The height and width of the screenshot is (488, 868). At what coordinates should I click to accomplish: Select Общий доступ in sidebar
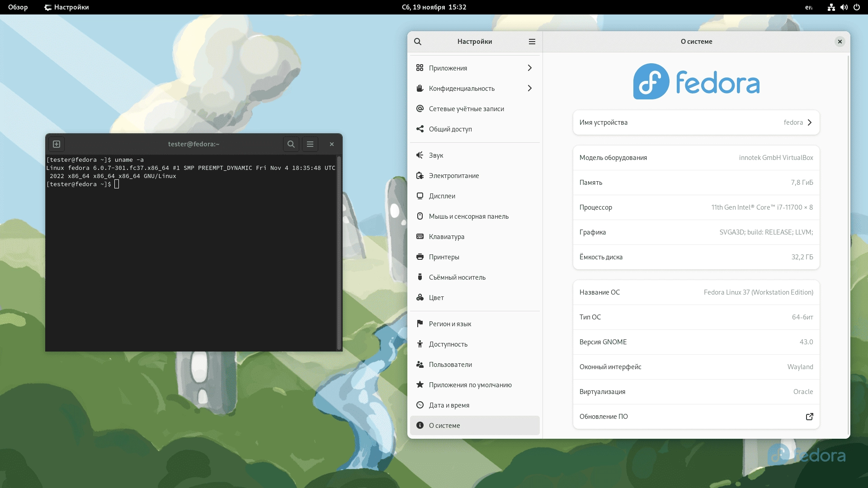pyautogui.click(x=475, y=129)
